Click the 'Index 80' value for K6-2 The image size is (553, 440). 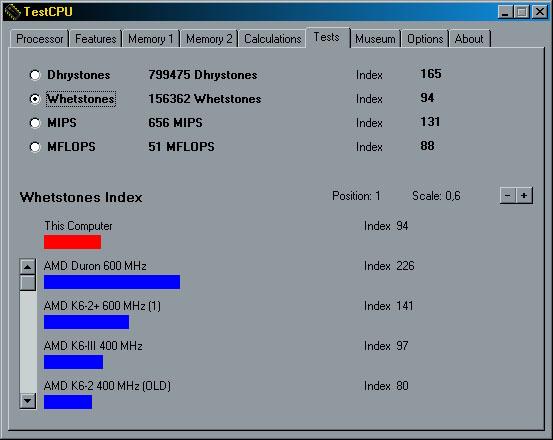click(386, 386)
